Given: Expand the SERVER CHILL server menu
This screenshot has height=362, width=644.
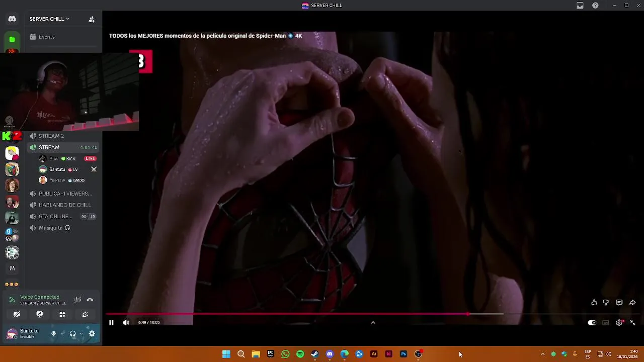Looking at the screenshot, I should point(49,19).
